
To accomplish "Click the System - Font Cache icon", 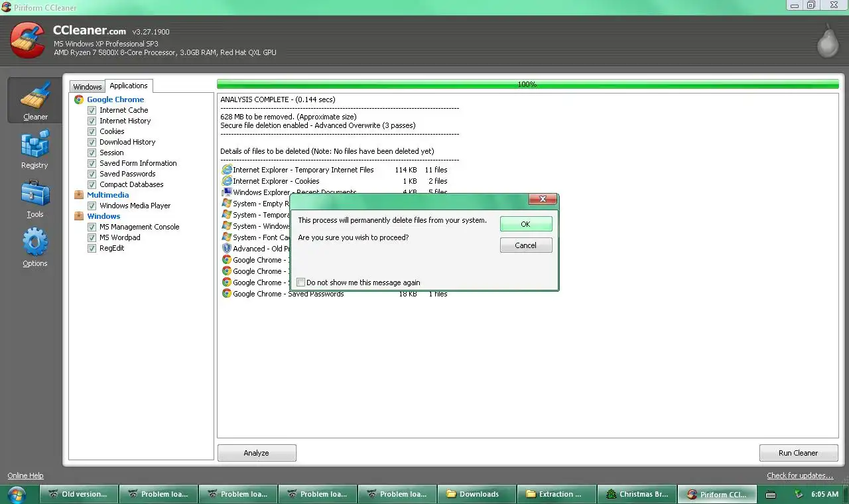I will 227,237.
